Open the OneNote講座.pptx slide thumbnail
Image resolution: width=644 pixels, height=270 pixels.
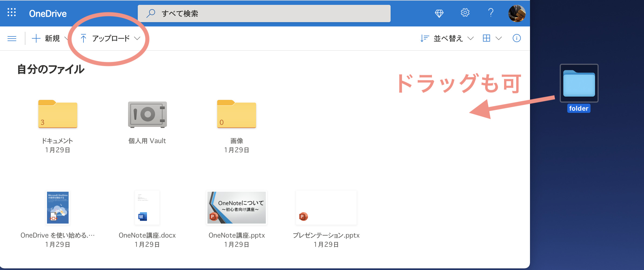pyautogui.click(x=237, y=208)
